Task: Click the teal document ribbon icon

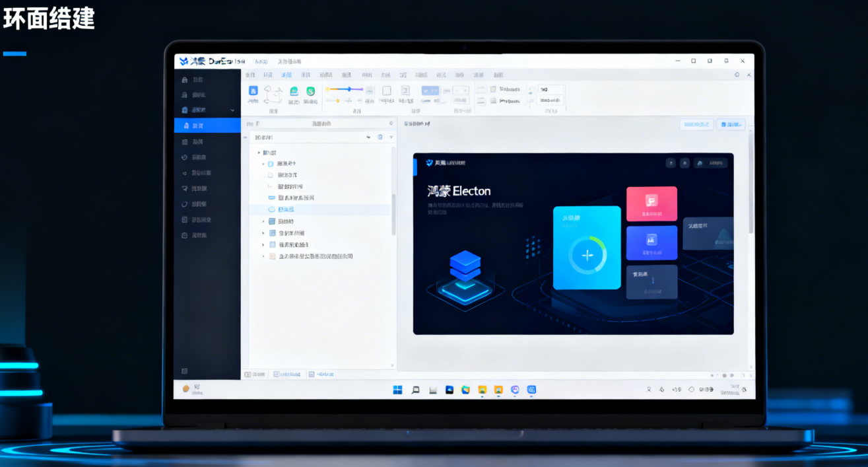Action: 294,91
